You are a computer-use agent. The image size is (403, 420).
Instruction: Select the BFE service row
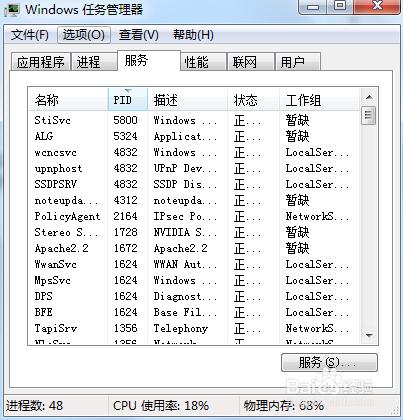click(x=194, y=312)
